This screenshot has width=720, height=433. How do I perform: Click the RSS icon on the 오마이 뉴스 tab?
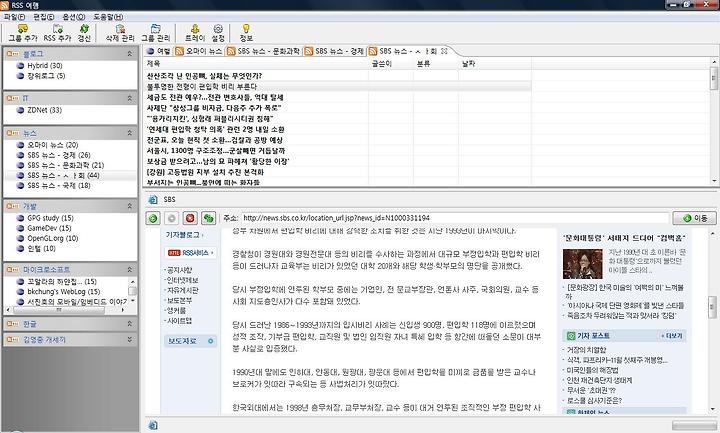(180, 51)
